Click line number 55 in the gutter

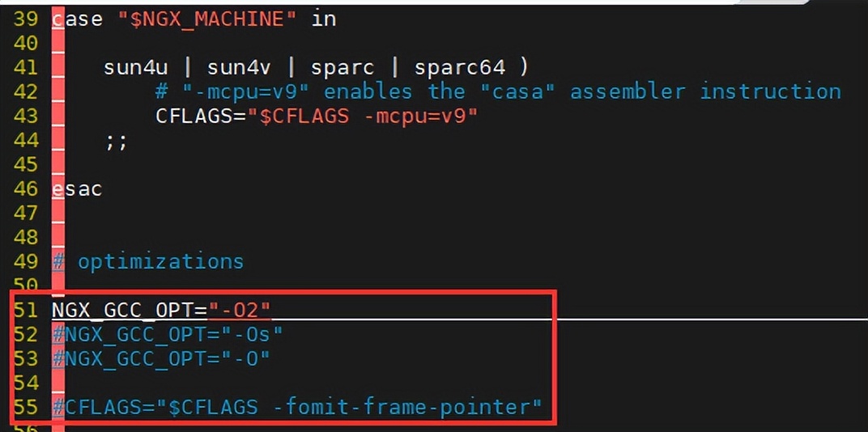[x=25, y=406]
